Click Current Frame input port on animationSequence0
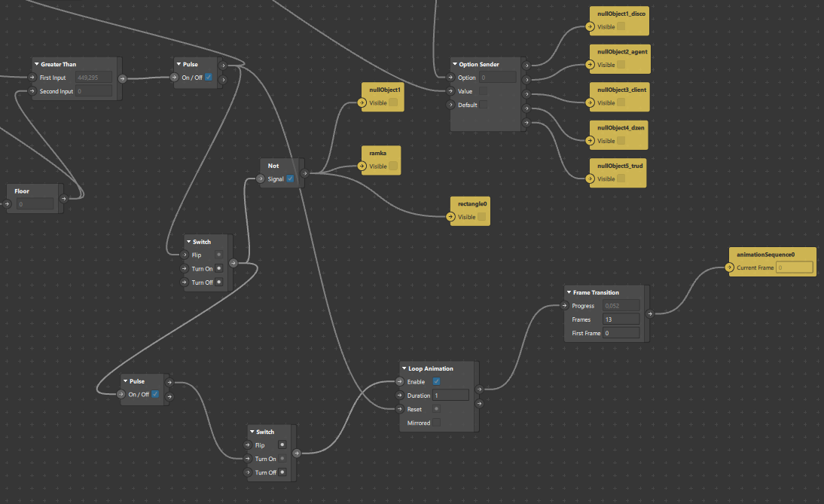This screenshot has width=824, height=504. (729, 267)
